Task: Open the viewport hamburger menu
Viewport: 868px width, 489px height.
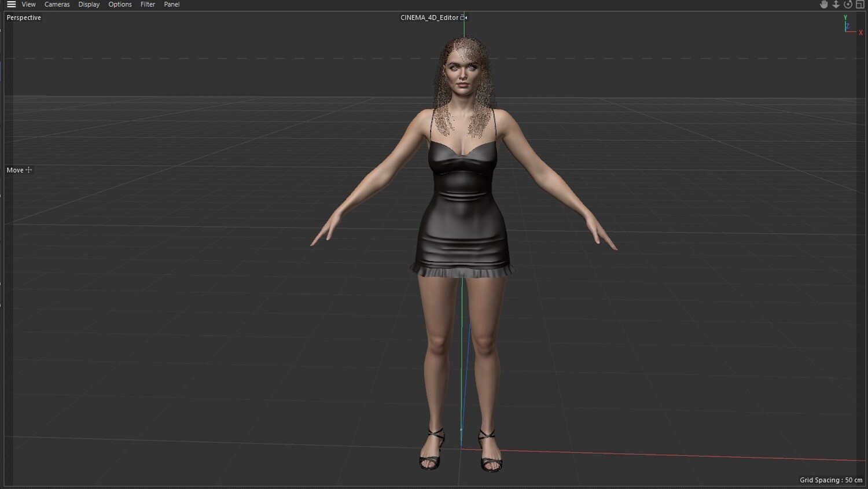Action: 11,4
